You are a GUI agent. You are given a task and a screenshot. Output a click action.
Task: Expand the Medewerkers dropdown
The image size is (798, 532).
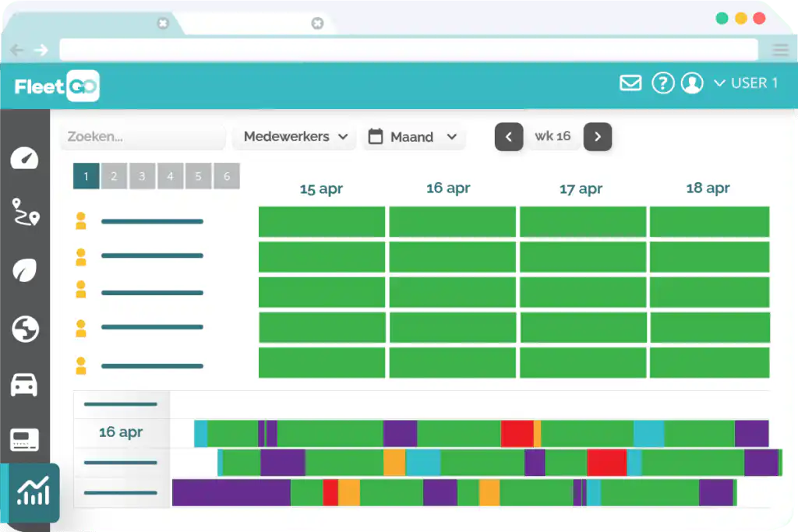(x=295, y=137)
